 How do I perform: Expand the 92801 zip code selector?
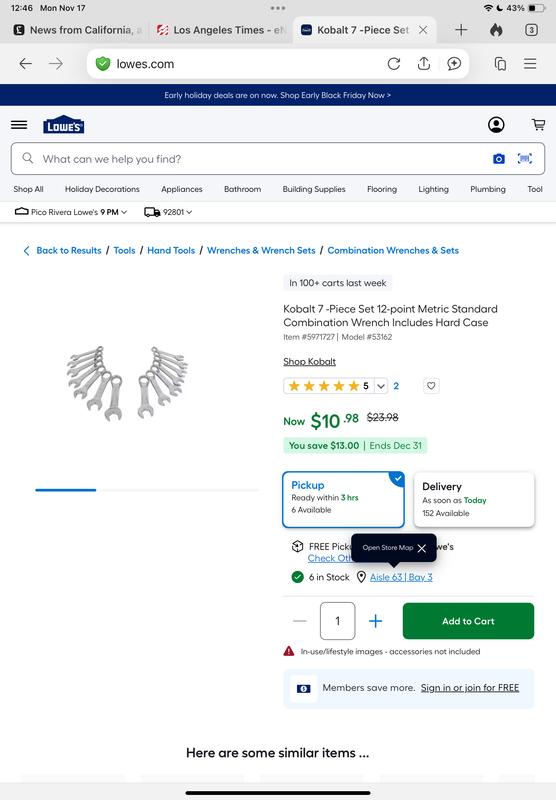tap(168, 212)
